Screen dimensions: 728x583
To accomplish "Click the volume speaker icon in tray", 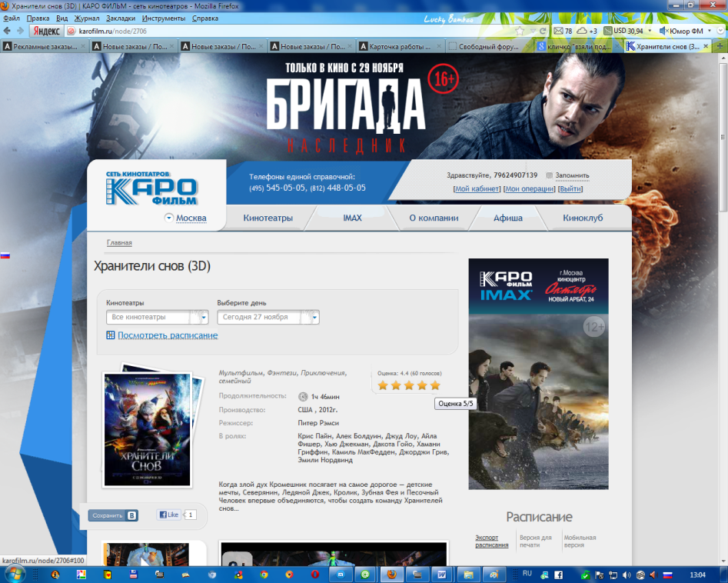I will coord(627,575).
